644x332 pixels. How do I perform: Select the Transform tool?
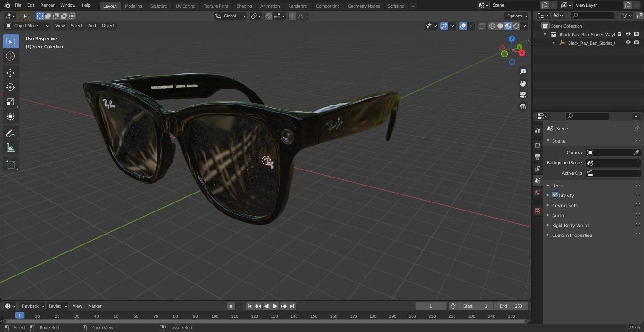coord(10,116)
